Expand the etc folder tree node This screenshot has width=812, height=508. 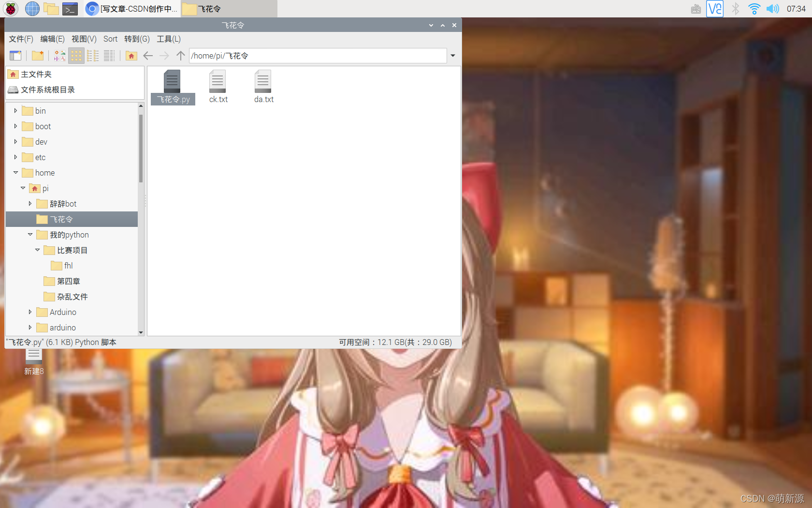pyautogui.click(x=15, y=157)
